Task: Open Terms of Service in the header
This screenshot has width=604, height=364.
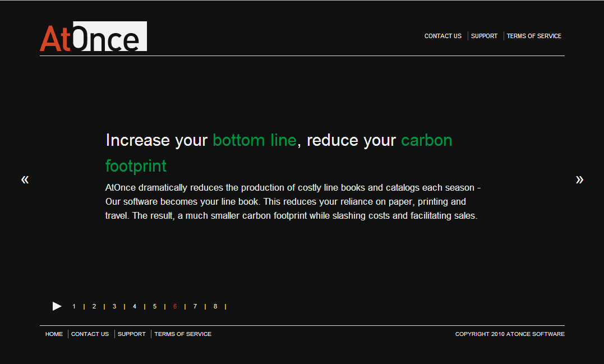Action: point(534,36)
